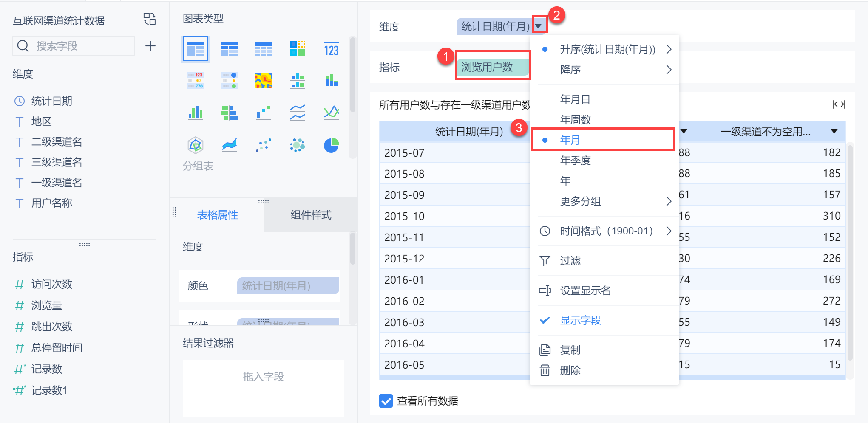
Task: Select the horizontal comparison bar chart icon
Action: pos(230,113)
